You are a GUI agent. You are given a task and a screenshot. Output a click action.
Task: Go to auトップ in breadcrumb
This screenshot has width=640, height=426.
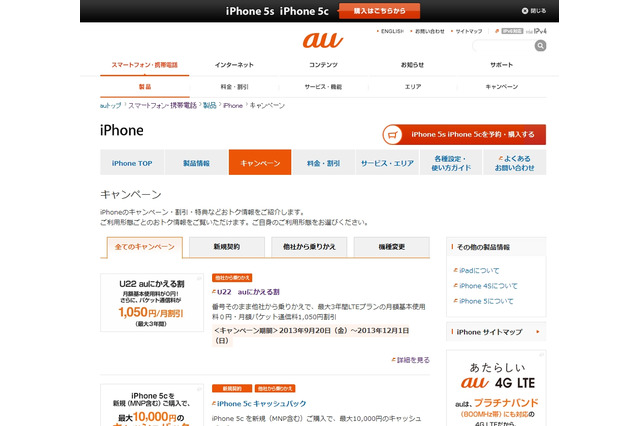point(111,105)
